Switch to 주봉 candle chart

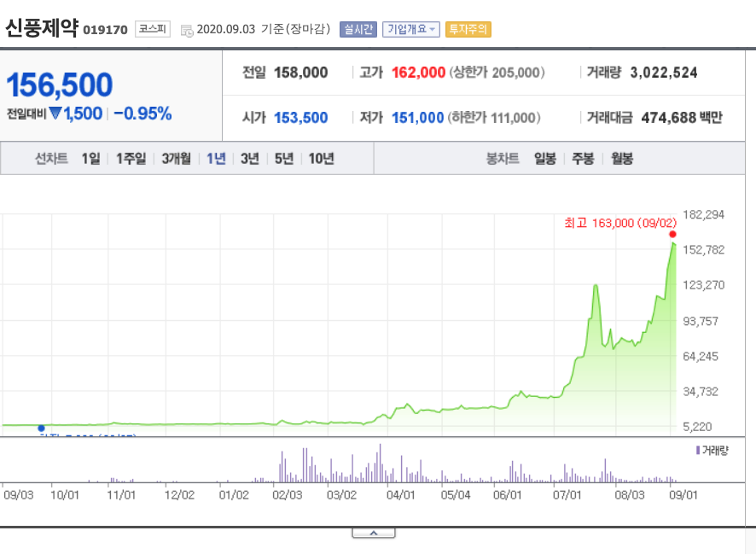click(x=583, y=158)
